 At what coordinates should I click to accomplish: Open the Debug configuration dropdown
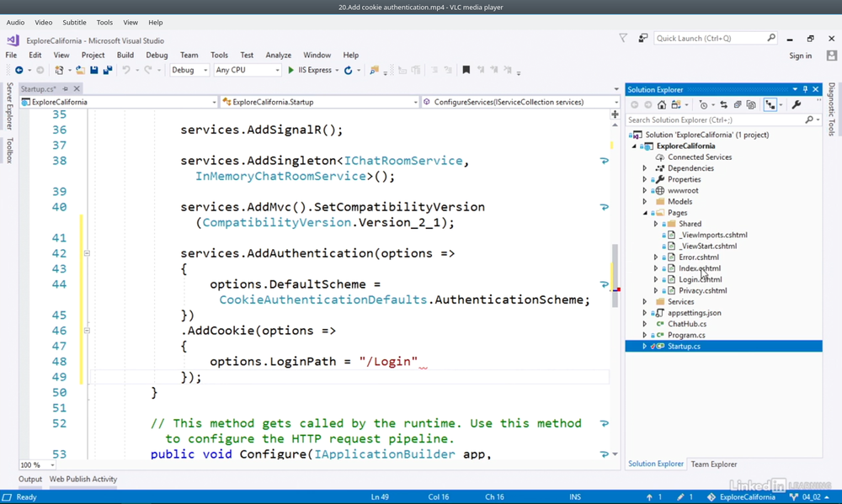(189, 71)
